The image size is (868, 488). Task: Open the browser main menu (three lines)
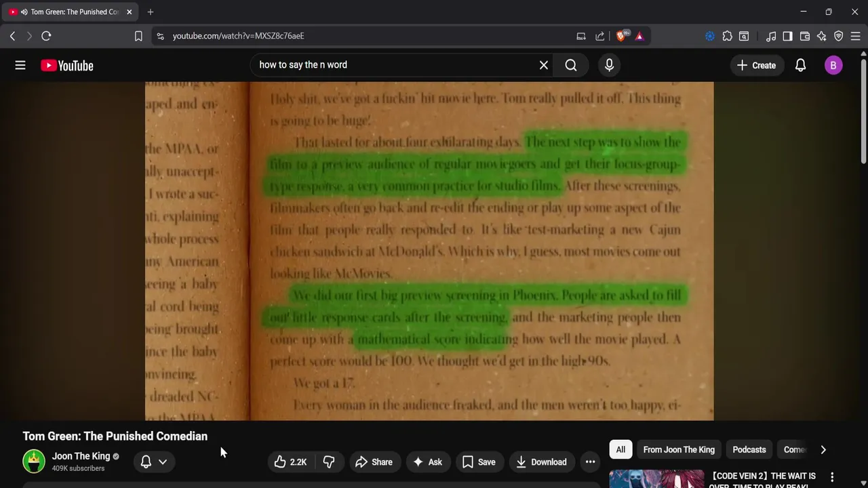(856, 36)
